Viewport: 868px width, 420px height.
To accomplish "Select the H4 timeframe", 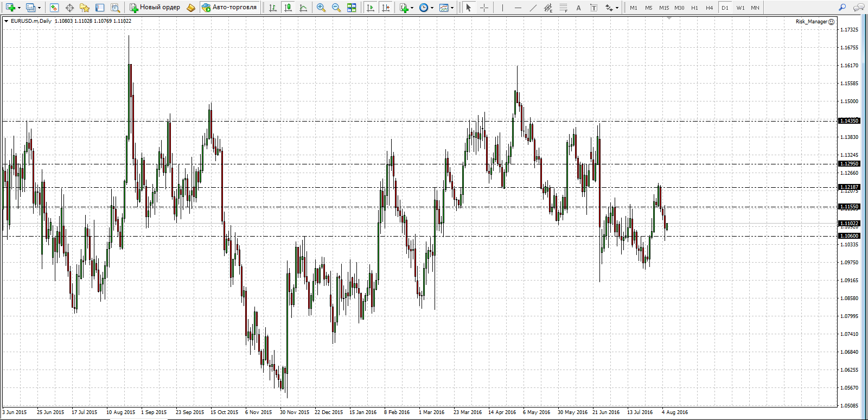I will click(x=710, y=8).
